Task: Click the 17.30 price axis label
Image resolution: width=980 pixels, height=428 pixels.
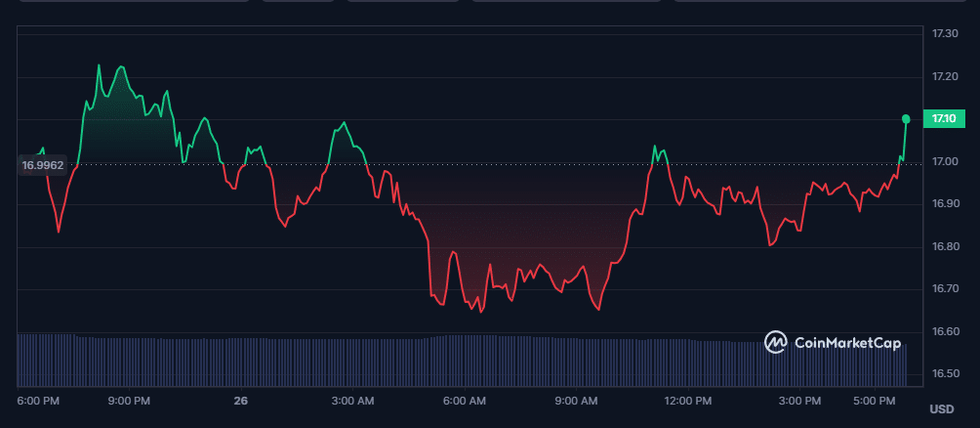Action: [944, 34]
